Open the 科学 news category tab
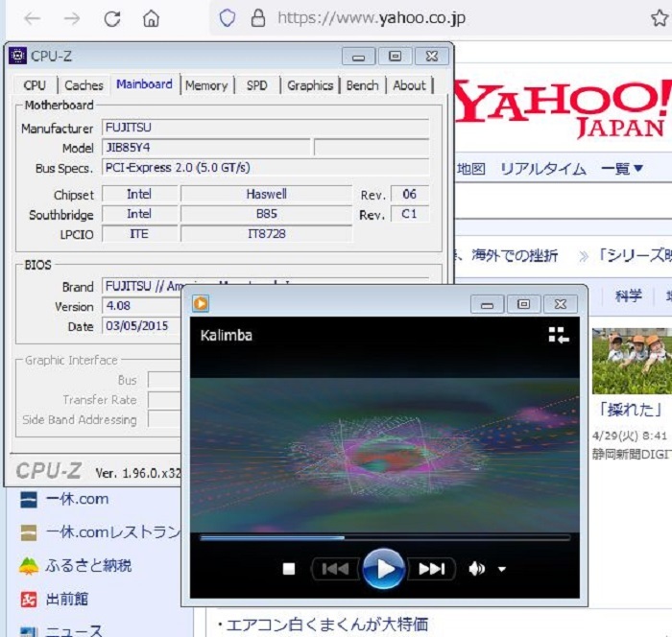672x637 pixels. pos(628,295)
